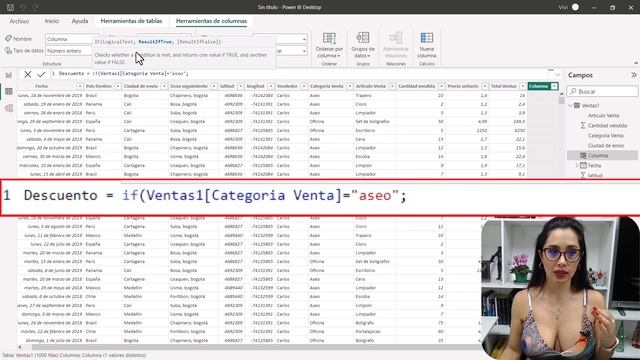Click the Buscar search field
Screen dimensions: 640x360
click(x=602, y=91)
